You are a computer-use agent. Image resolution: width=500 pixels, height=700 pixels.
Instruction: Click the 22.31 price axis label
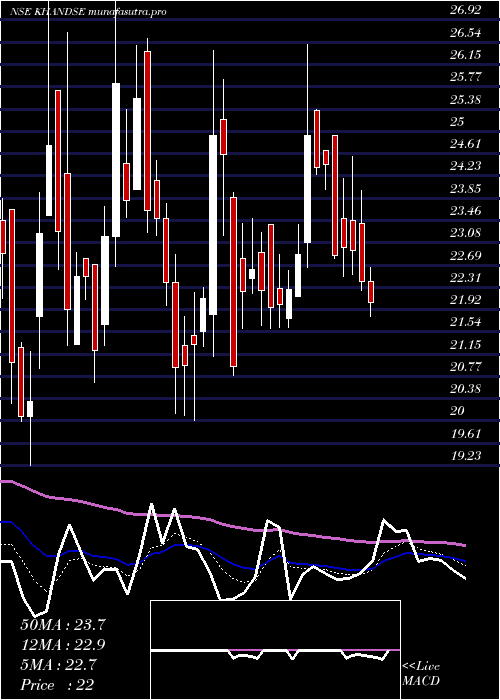(466, 277)
